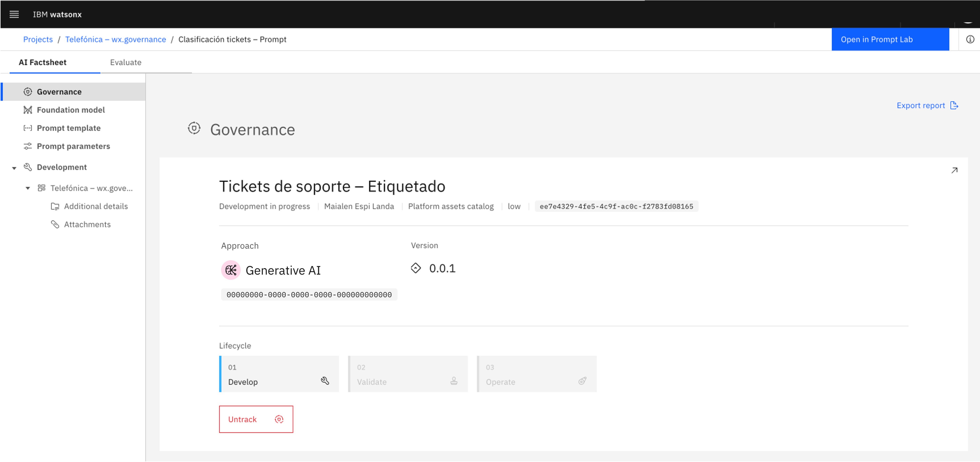Select the Development sidebar item

62,167
